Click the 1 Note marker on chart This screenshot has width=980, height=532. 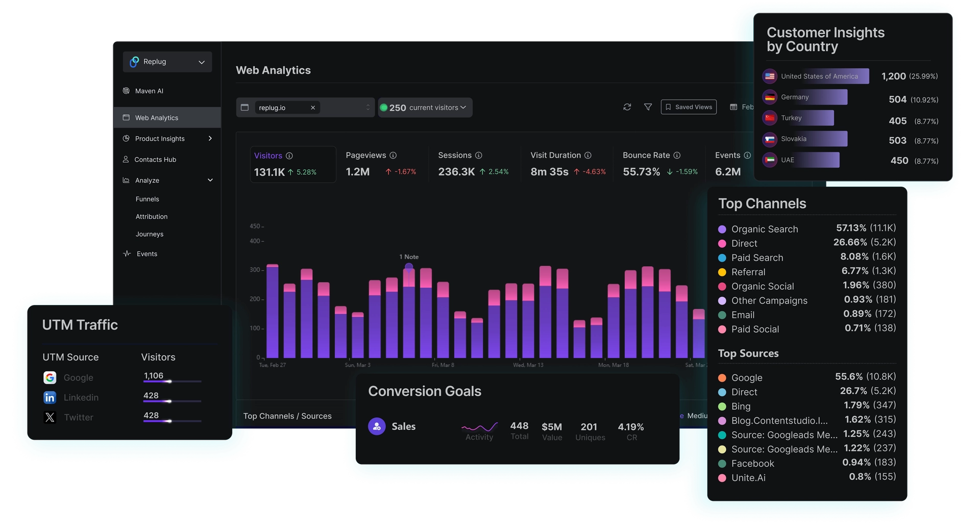(409, 266)
